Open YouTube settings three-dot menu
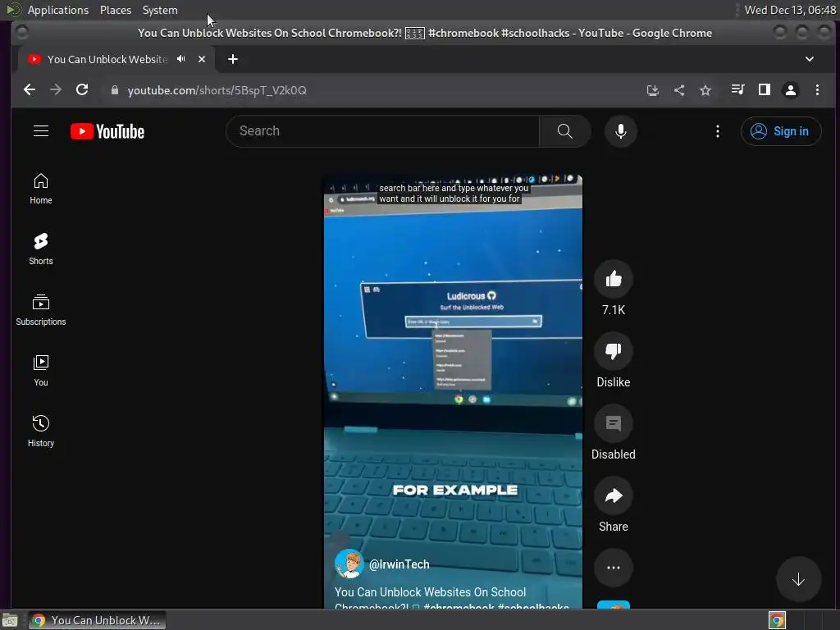Image resolution: width=840 pixels, height=630 pixels. click(x=718, y=131)
